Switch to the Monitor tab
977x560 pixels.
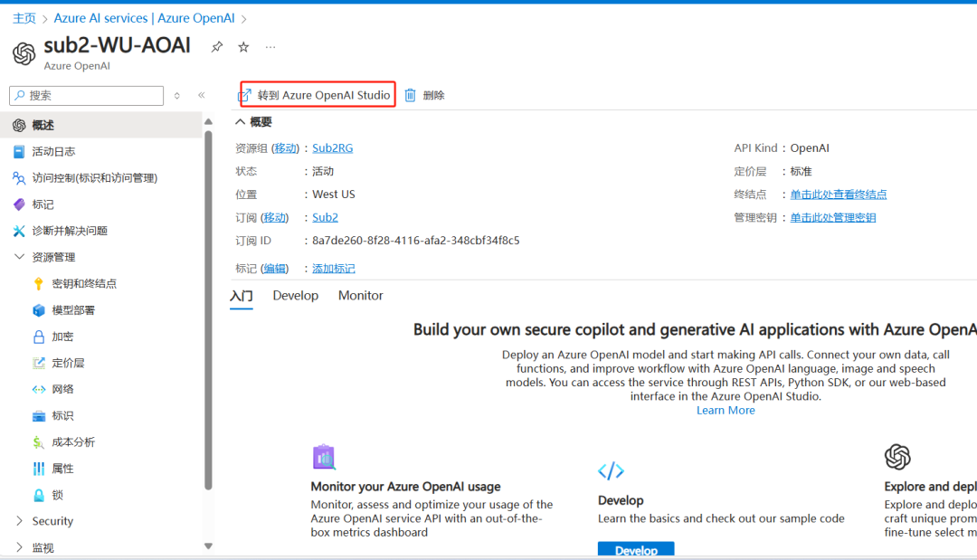point(361,296)
